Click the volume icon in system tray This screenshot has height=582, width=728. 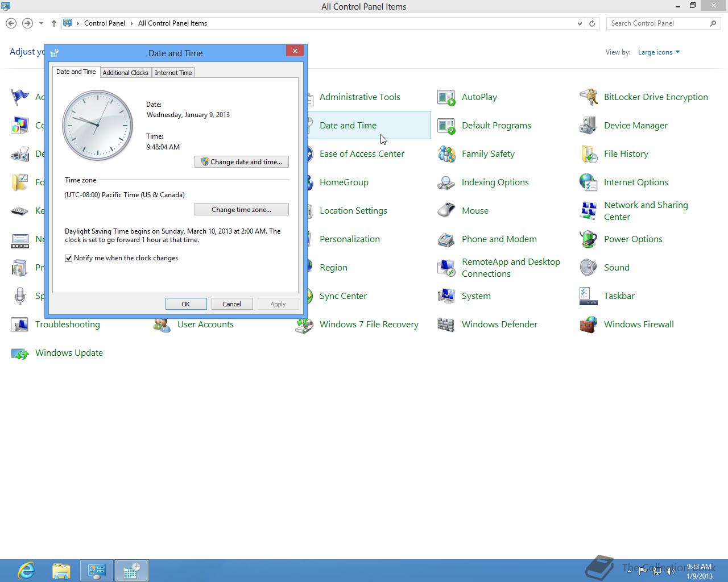click(671, 571)
